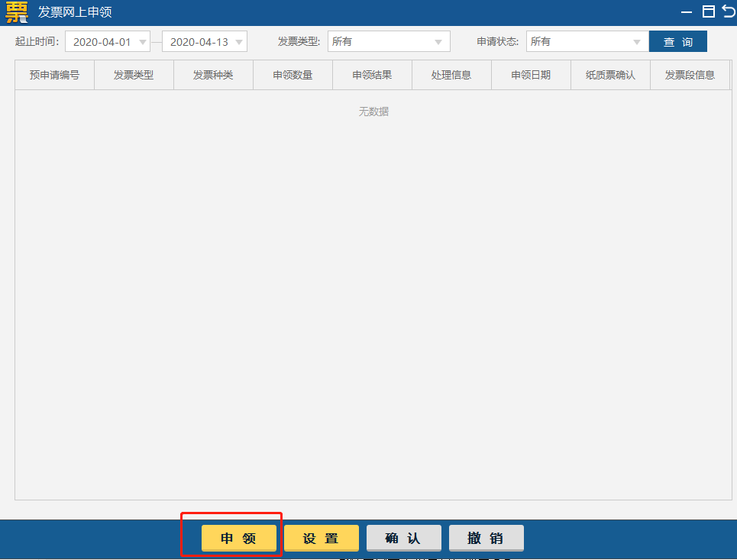The height and width of the screenshot is (560, 737).
Task: Click the 发票类型 column header
Action: [x=134, y=75]
